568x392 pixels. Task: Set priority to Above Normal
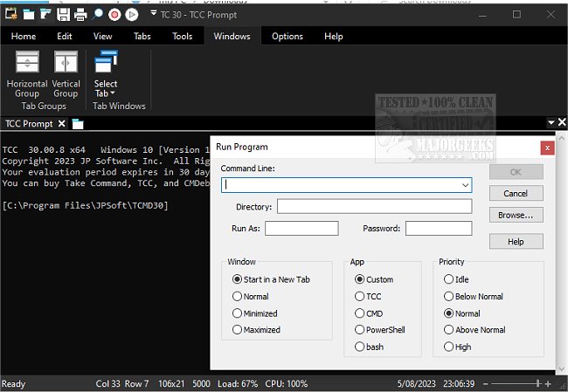(449, 330)
